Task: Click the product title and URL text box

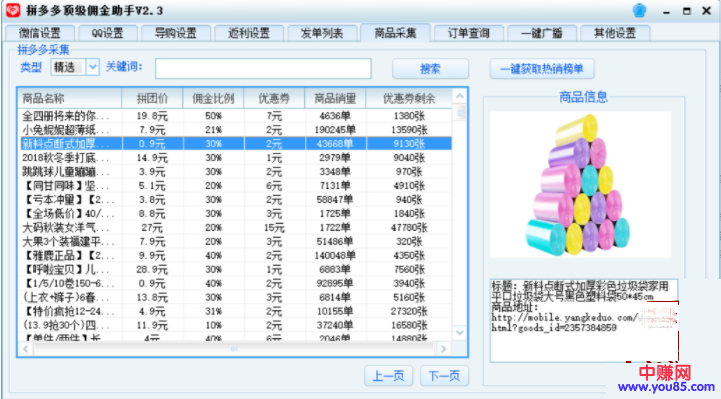Action: (584, 320)
